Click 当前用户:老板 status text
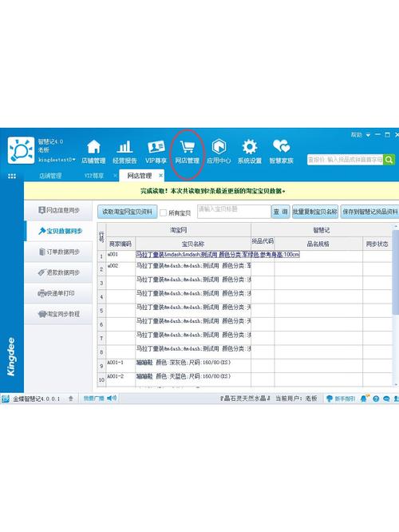The width and height of the screenshot is (399, 532). click(x=296, y=399)
